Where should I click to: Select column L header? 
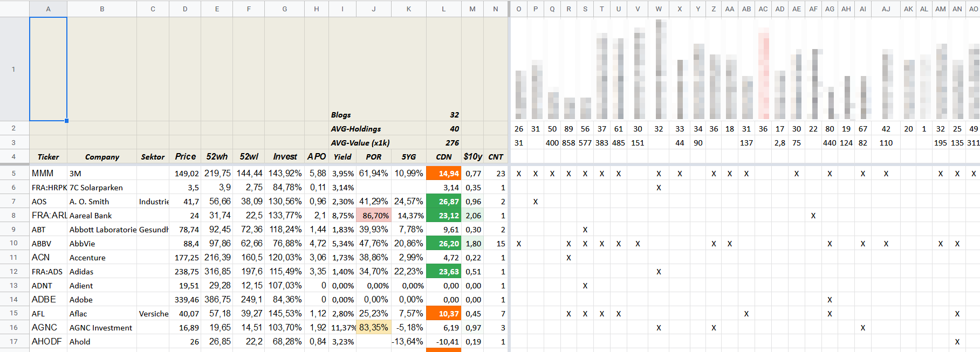(x=444, y=9)
